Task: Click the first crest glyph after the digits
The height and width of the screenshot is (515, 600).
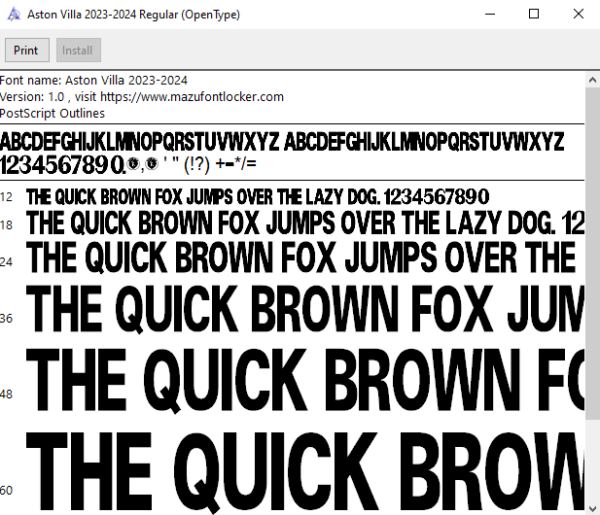Action: coord(133,163)
